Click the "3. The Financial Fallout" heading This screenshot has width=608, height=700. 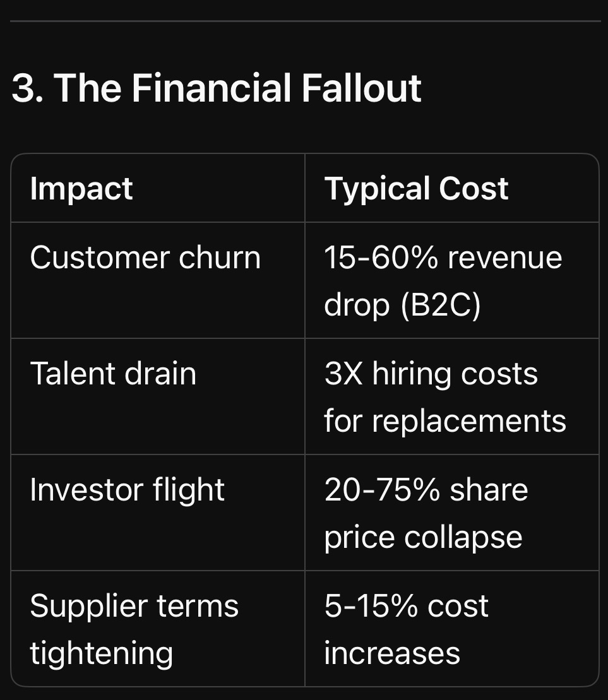[216, 88]
